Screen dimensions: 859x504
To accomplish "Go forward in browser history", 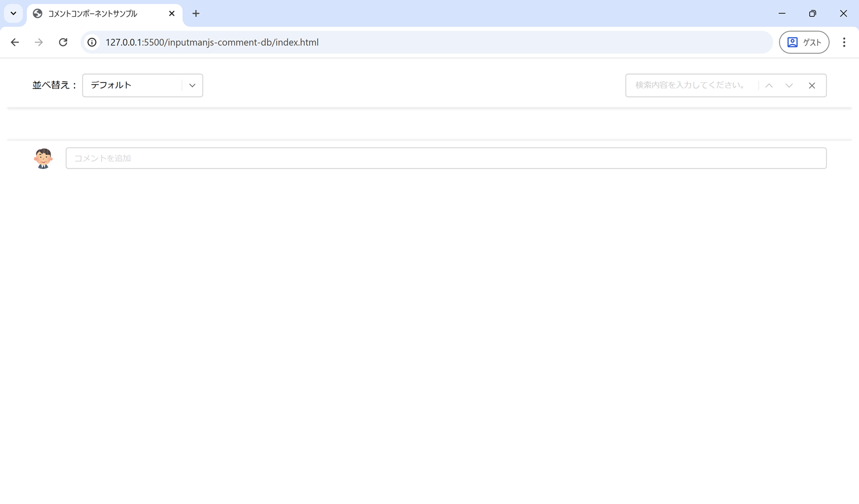I will tap(39, 42).
